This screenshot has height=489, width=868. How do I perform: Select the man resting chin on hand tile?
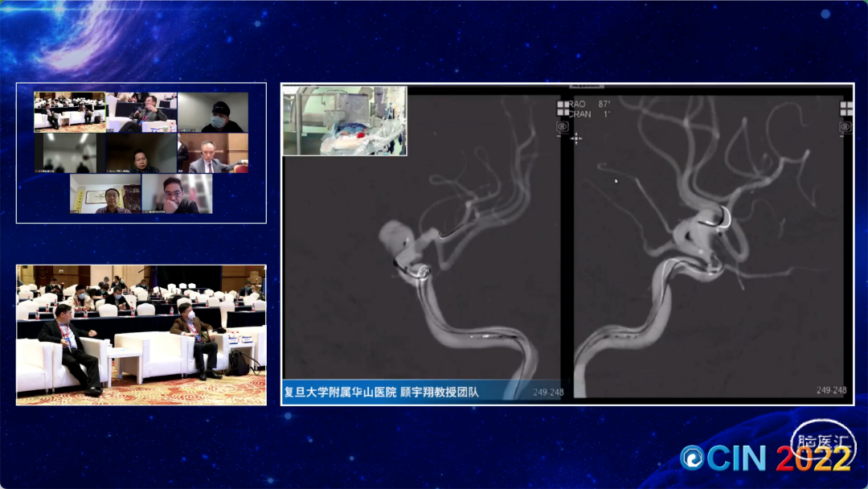click(x=177, y=194)
